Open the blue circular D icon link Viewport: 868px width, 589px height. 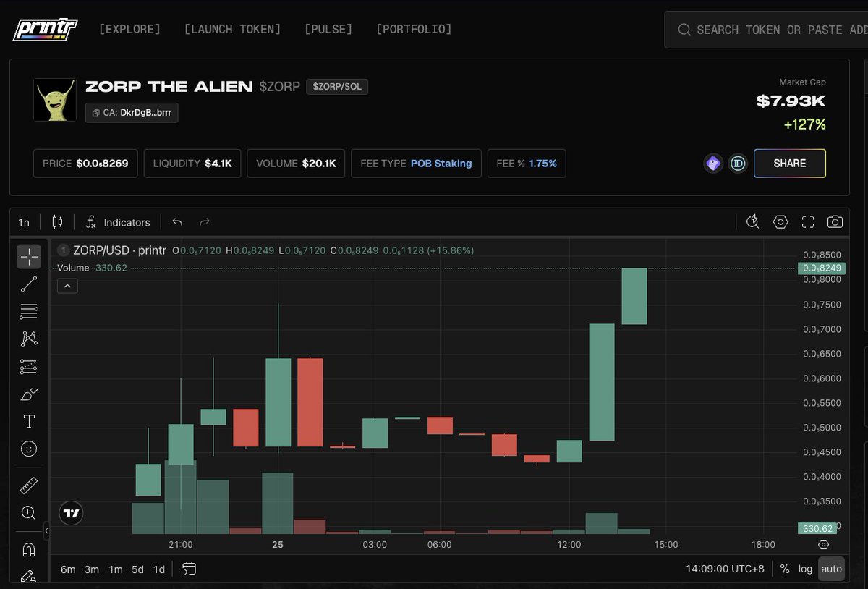737,164
